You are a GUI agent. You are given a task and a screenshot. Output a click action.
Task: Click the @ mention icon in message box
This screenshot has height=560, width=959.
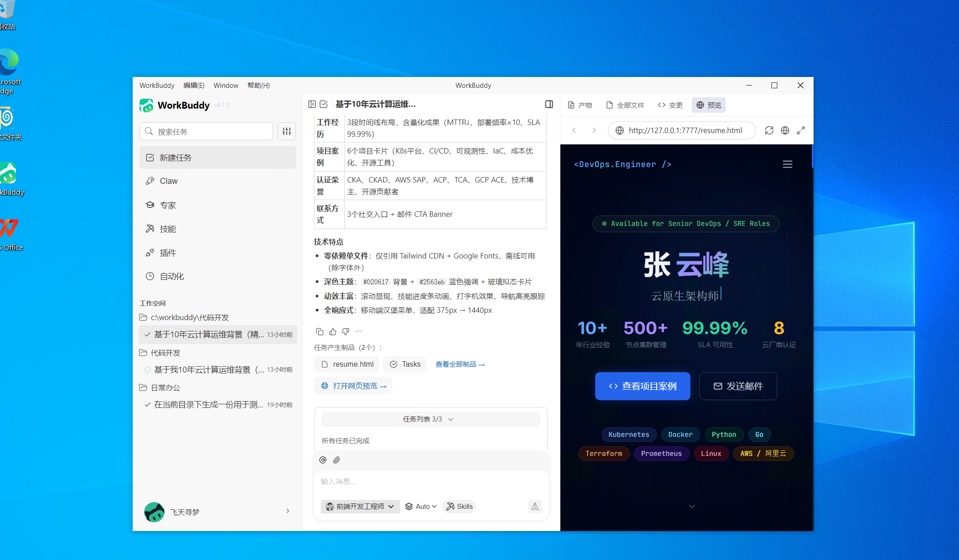(323, 459)
